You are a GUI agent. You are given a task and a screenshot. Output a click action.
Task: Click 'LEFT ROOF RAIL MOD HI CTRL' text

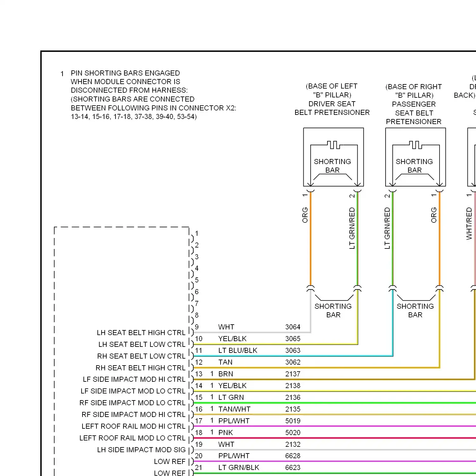click(134, 426)
